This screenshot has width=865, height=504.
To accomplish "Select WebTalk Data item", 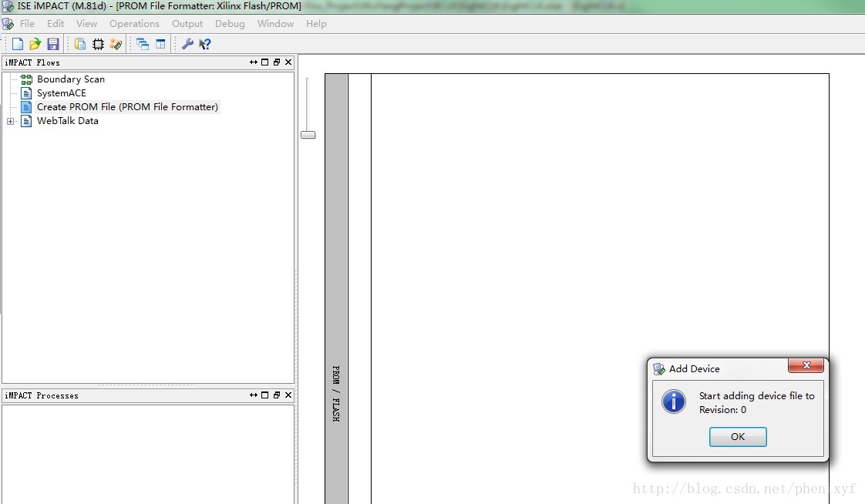I will point(67,121).
